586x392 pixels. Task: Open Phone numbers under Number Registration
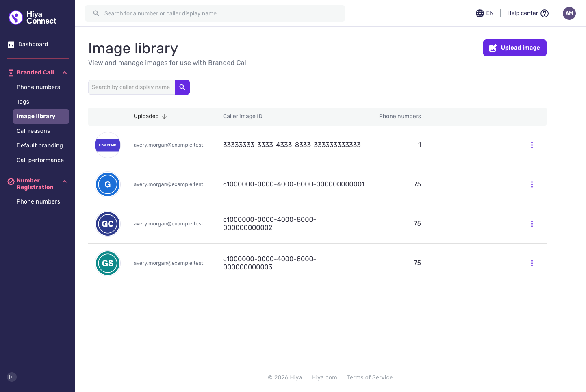point(38,202)
